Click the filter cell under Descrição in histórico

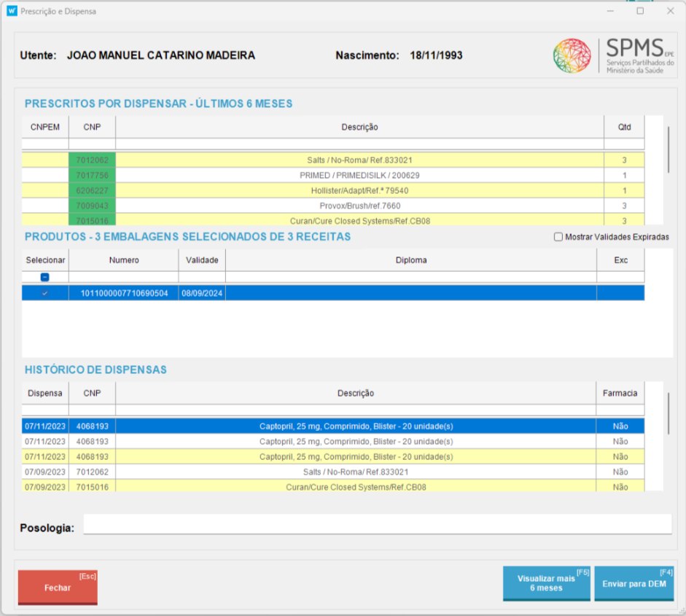(x=356, y=410)
